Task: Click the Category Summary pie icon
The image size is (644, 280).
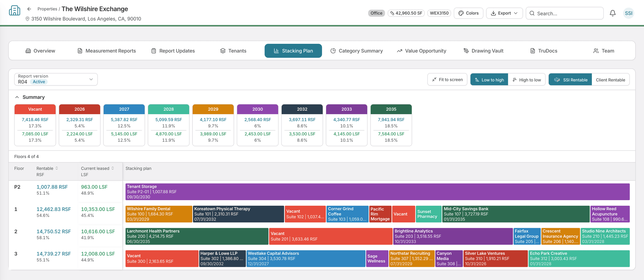Action: 333,51
